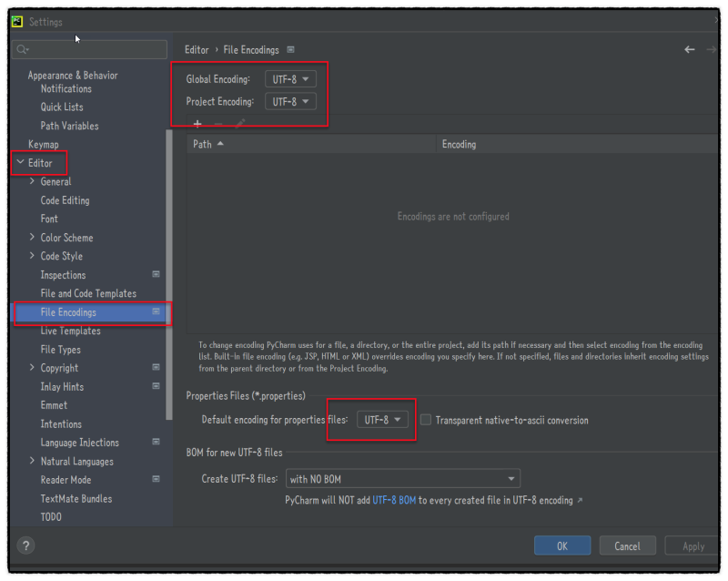Expand the Color Scheme node
This screenshot has height=581, width=728.
[32, 237]
